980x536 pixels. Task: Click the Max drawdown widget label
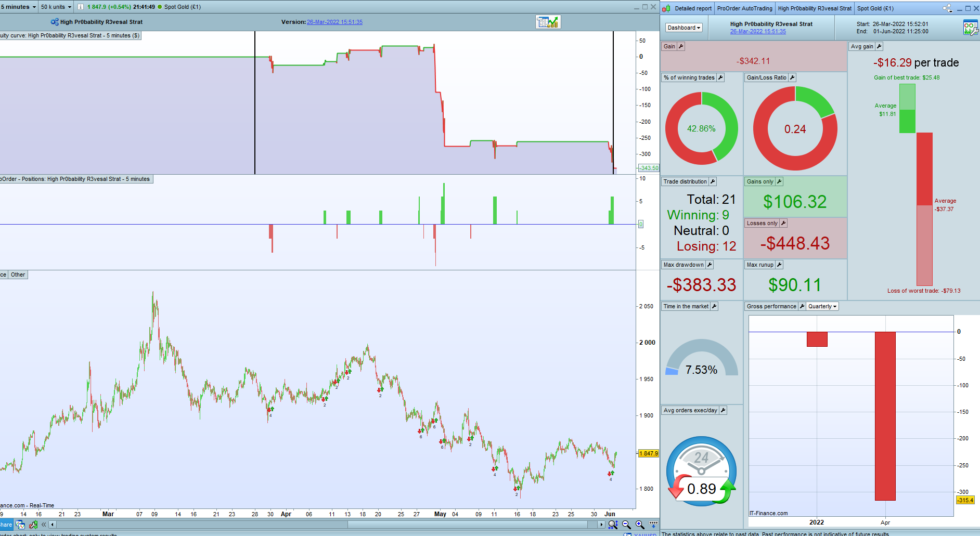684,265
